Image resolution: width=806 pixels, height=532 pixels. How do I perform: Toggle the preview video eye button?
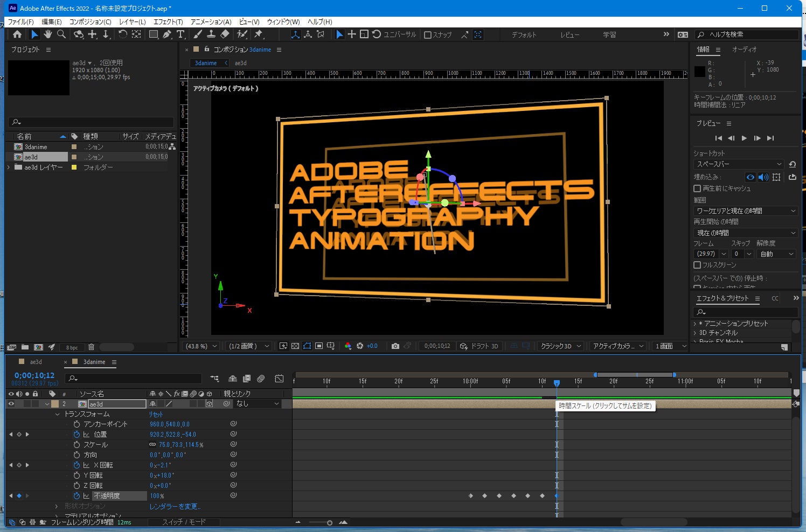coord(750,177)
